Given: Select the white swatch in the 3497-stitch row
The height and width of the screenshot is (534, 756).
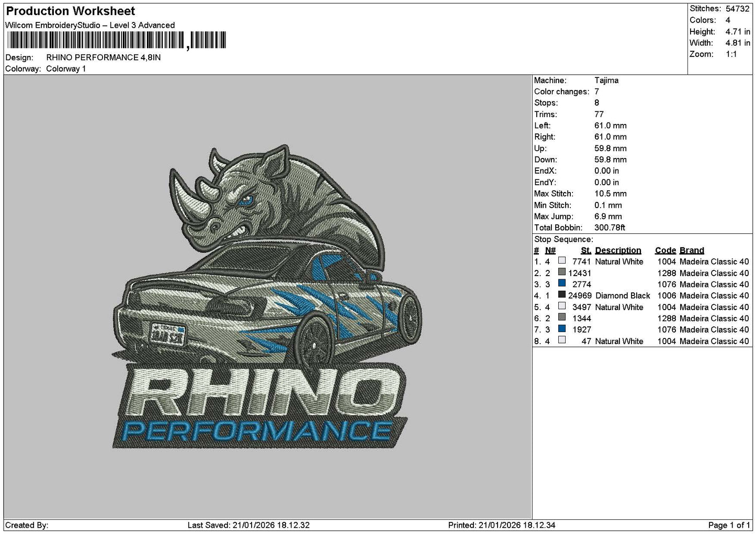Looking at the screenshot, I should pyautogui.click(x=562, y=306).
